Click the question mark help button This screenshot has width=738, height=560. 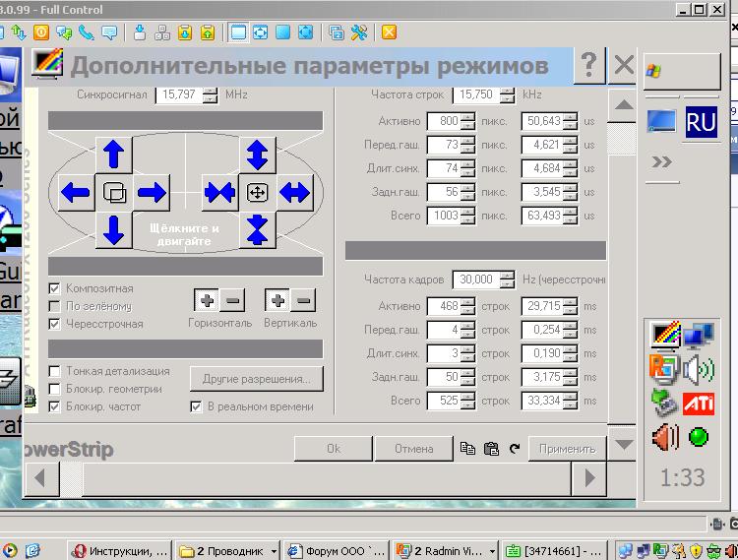coord(588,66)
